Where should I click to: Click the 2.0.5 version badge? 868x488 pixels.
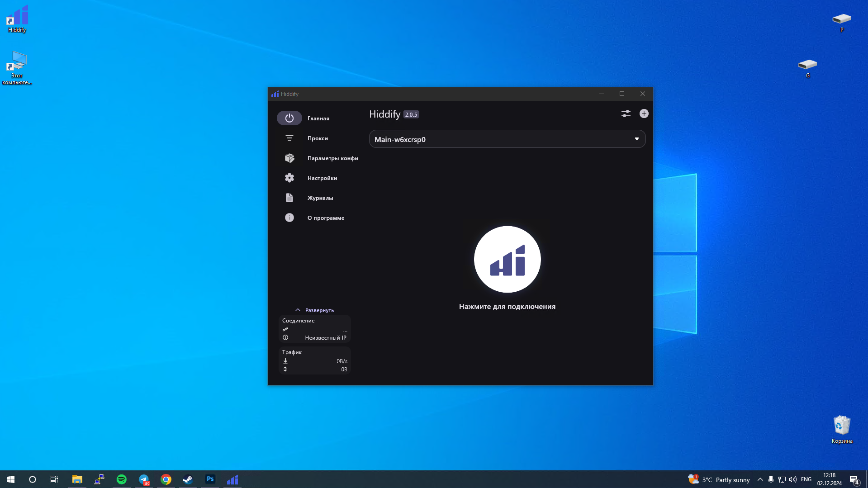(x=411, y=114)
